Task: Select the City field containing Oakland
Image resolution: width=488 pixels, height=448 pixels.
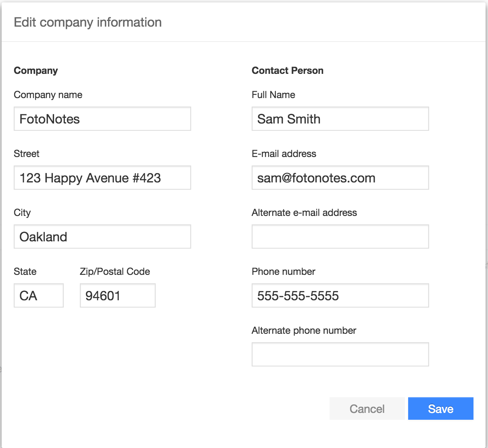Action: tap(102, 237)
